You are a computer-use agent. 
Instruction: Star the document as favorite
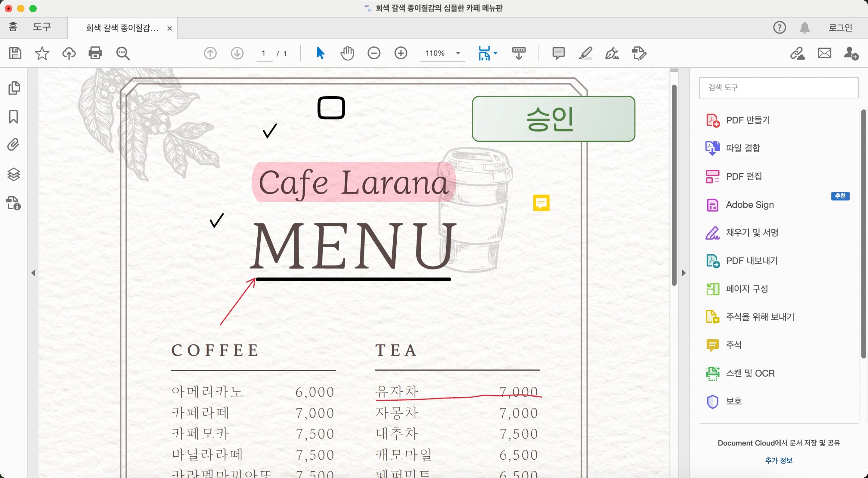tap(42, 53)
